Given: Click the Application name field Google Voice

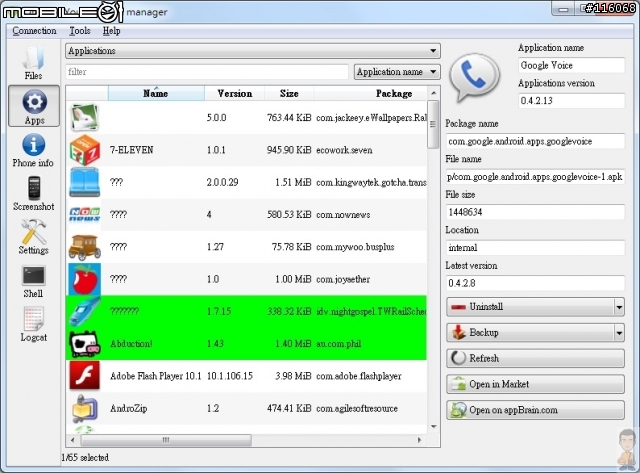Looking at the screenshot, I should (x=571, y=65).
